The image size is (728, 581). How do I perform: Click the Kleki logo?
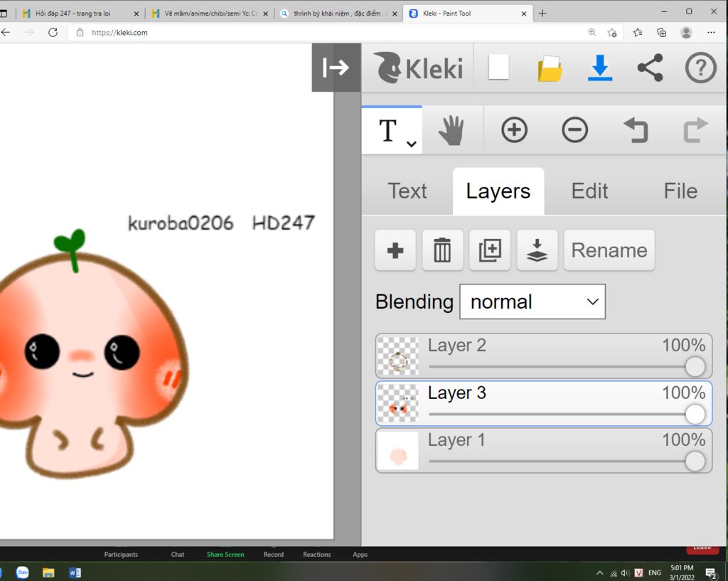(x=418, y=68)
